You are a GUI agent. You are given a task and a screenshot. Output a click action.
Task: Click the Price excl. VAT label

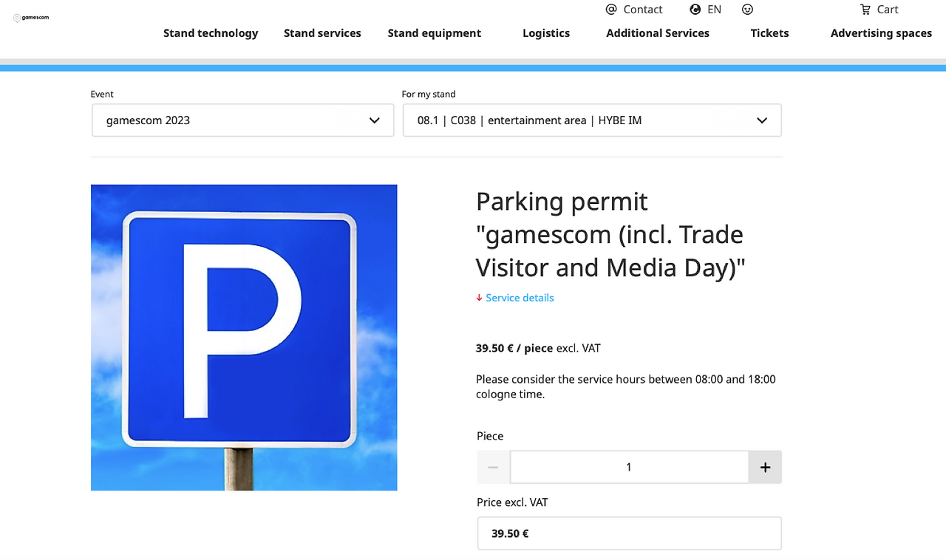pyautogui.click(x=512, y=502)
